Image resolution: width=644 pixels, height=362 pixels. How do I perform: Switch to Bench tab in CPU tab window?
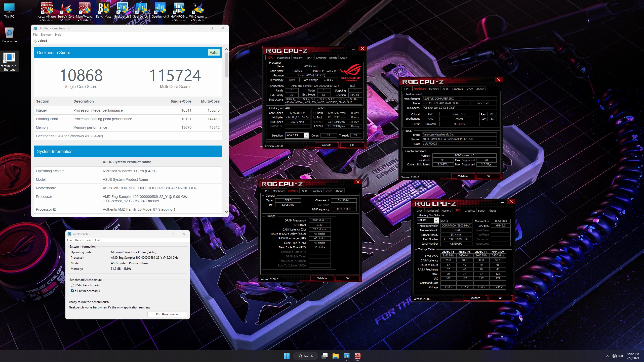click(x=333, y=58)
